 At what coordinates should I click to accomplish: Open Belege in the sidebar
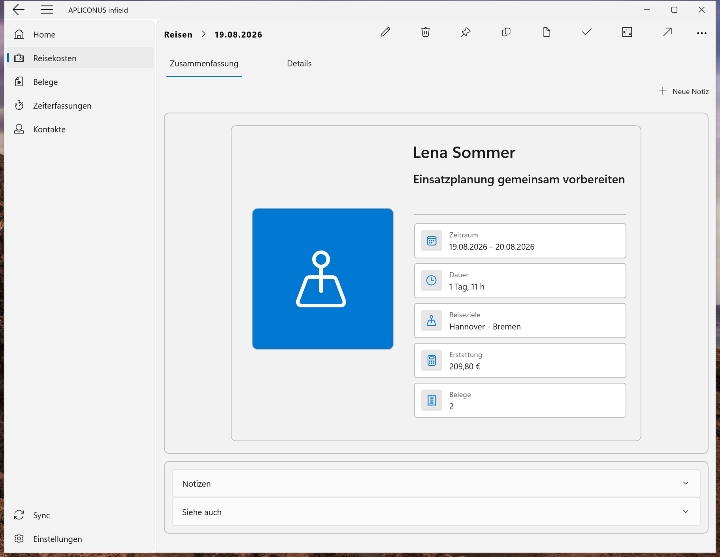click(80, 82)
